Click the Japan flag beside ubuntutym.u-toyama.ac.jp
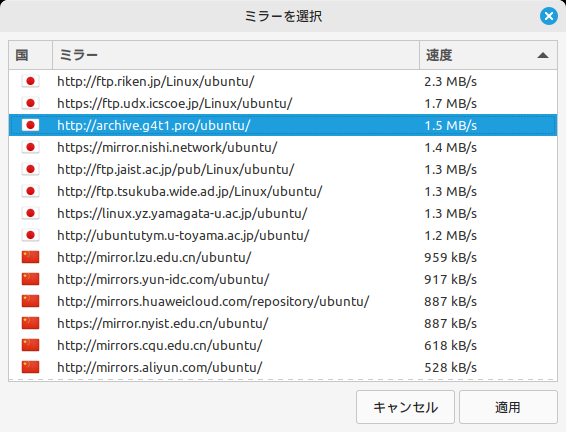Screen dimensions: 566x432 tap(30, 235)
